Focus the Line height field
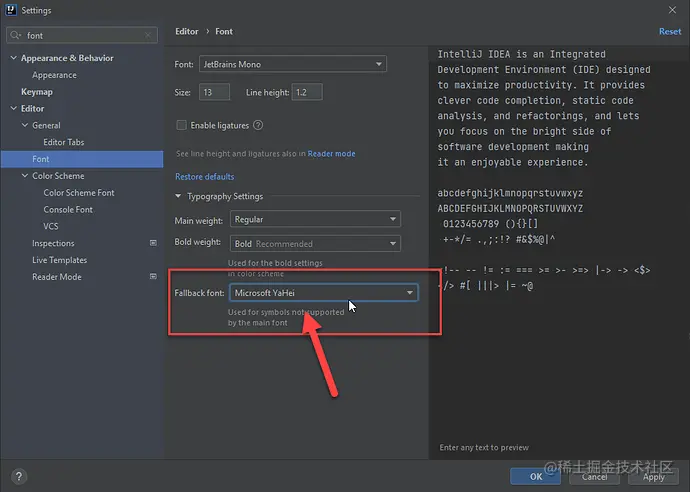 (307, 92)
